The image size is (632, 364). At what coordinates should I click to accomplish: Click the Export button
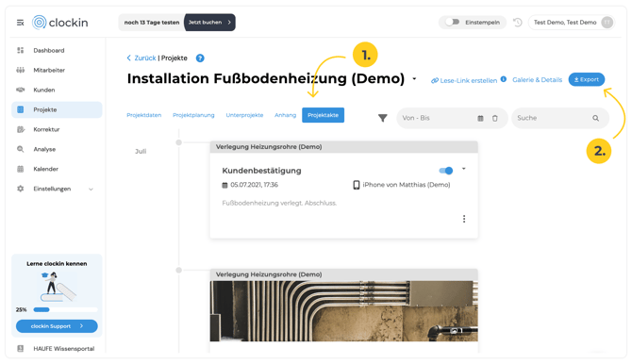[587, 79]
